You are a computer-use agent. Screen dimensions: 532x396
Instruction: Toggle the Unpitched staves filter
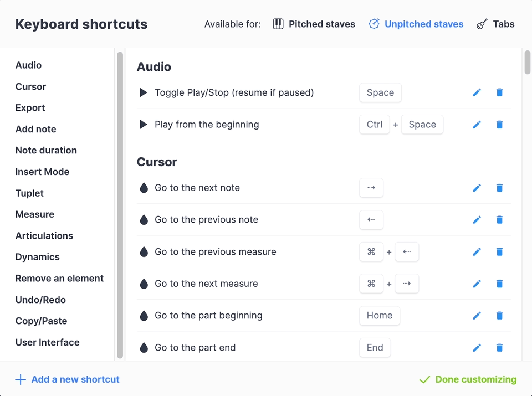416,24
